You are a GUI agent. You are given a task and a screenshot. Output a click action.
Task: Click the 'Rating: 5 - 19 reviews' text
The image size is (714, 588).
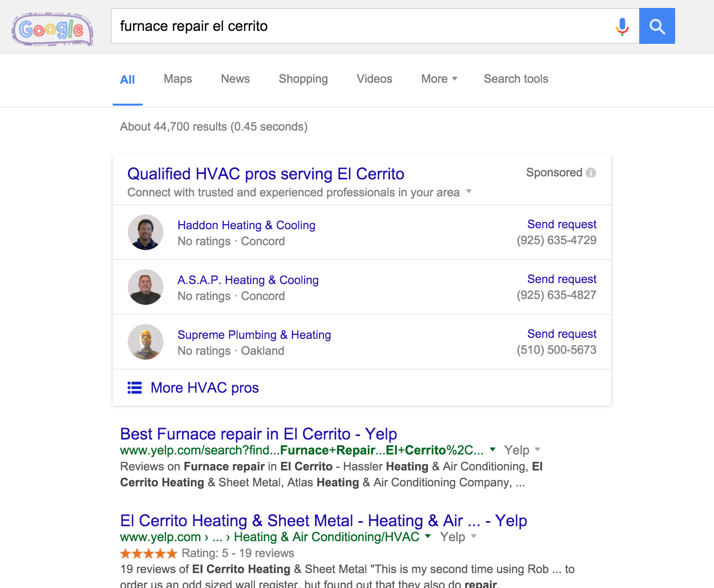tap(238, 553)
